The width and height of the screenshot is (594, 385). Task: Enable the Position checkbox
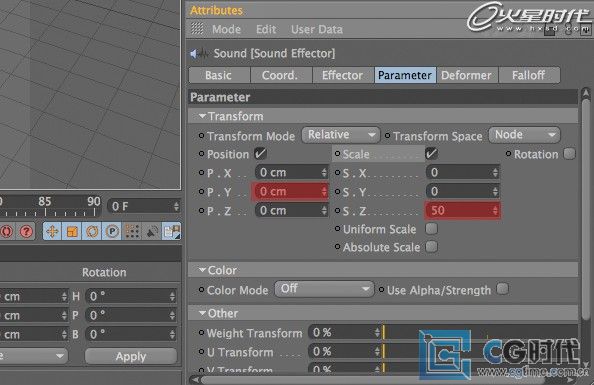[x=260, y=153]
